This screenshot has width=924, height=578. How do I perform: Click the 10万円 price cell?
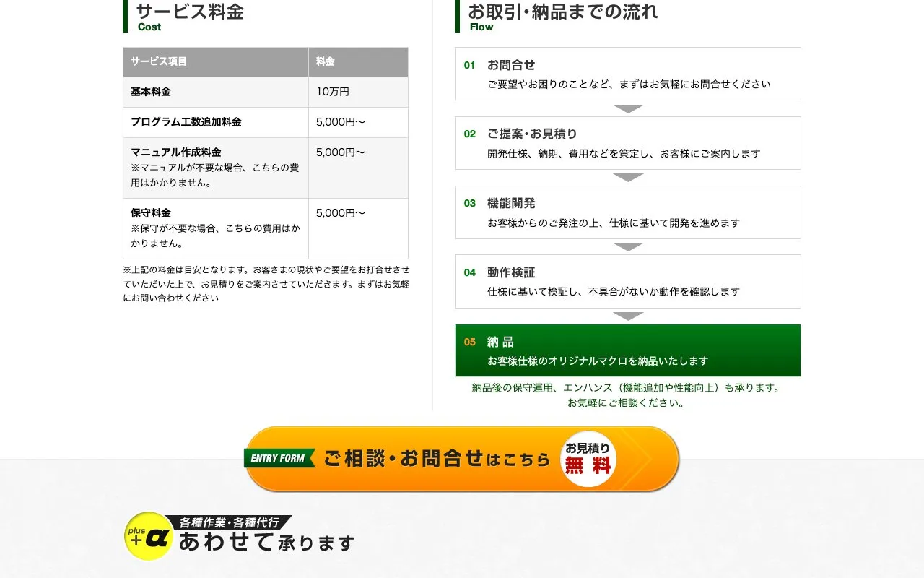[358, 92]
